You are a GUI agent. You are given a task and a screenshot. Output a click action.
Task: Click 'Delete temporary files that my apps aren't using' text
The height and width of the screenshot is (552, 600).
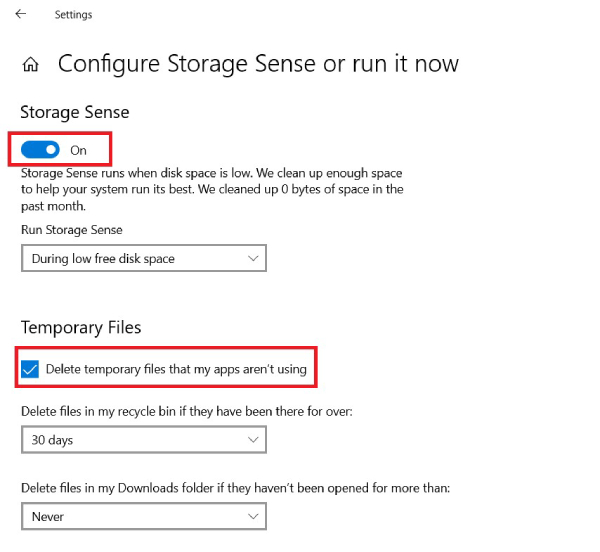coord(176,369)
